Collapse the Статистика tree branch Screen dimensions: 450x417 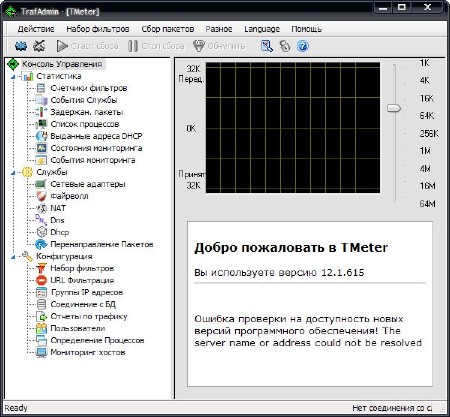click(x=13, y=77)
